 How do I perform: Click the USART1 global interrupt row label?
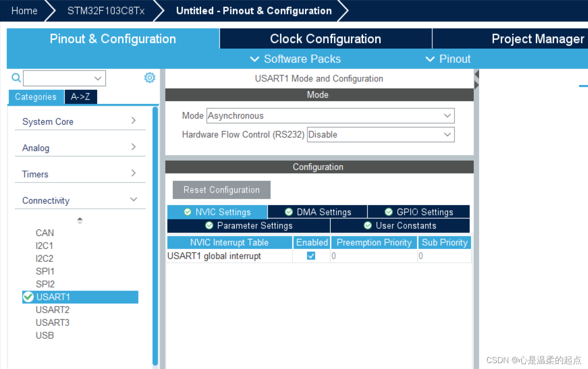(x=214, y=256)
